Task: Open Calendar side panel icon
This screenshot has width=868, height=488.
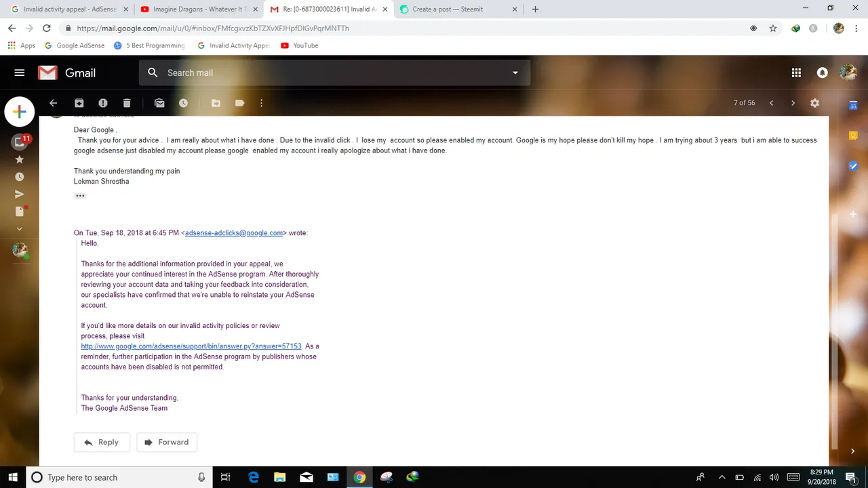Action: 854,105
